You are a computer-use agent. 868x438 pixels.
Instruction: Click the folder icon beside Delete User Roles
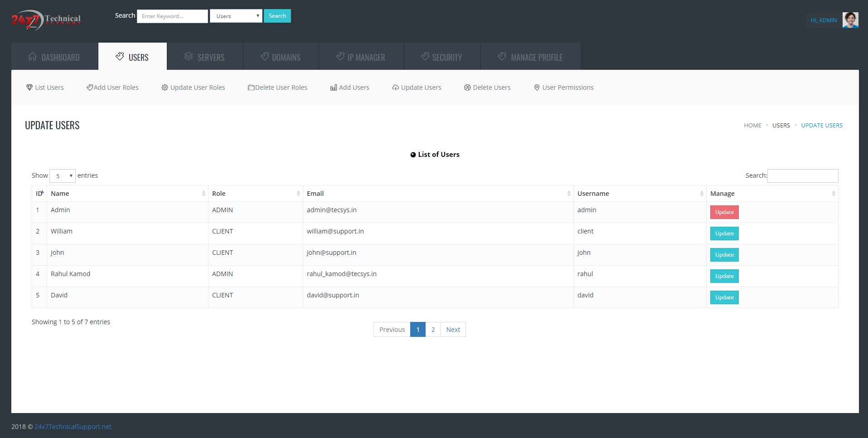[x=251, y=88]
